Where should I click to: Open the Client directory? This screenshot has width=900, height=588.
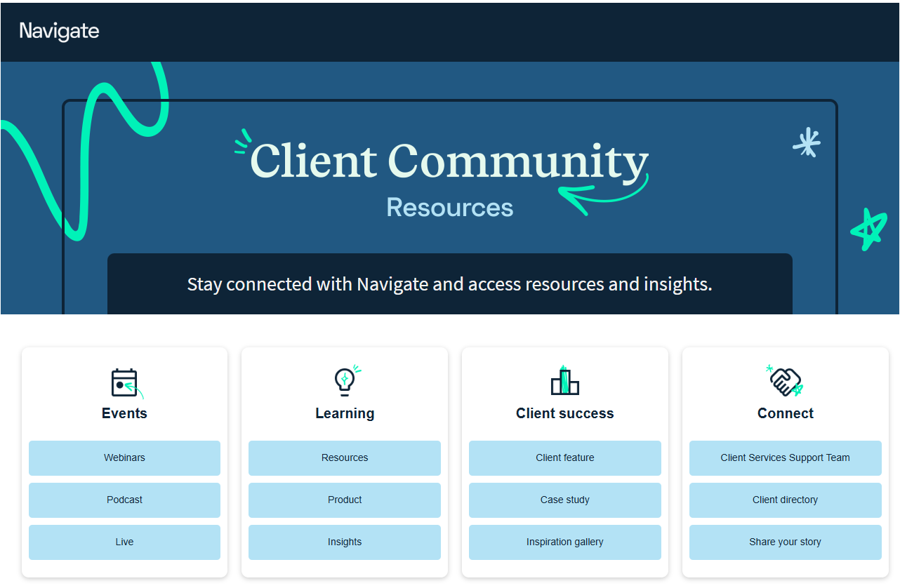coord(785,500)
